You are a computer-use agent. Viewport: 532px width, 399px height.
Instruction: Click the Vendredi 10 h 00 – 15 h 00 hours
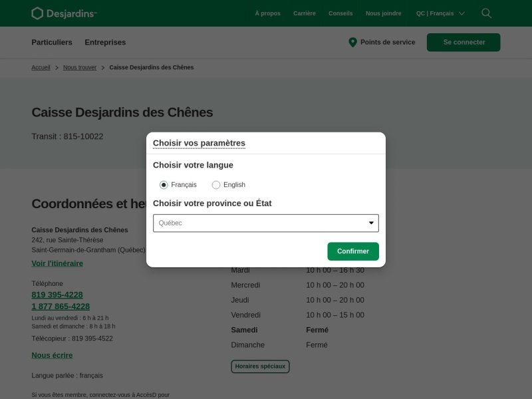(x=335, y=315)
